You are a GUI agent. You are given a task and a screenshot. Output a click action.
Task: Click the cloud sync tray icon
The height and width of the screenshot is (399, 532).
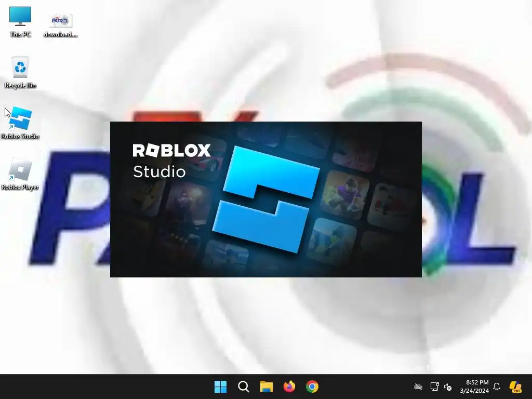(418, 387)
